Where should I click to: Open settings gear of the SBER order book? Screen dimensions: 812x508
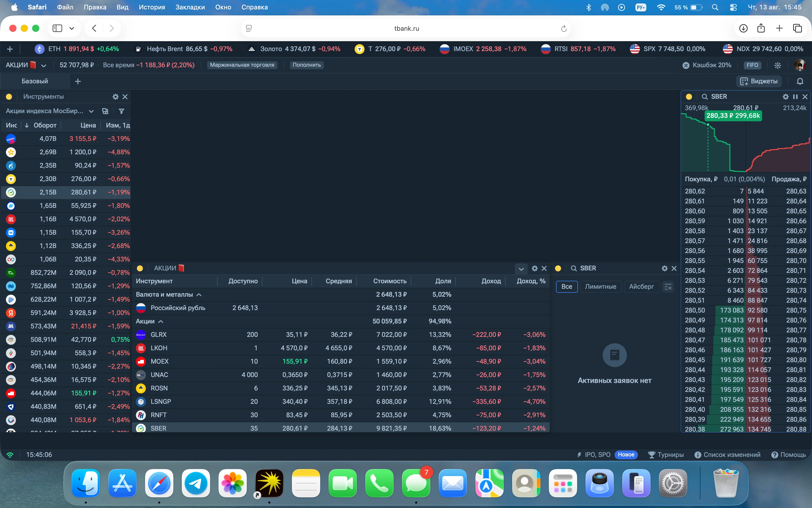coord(785,97)
